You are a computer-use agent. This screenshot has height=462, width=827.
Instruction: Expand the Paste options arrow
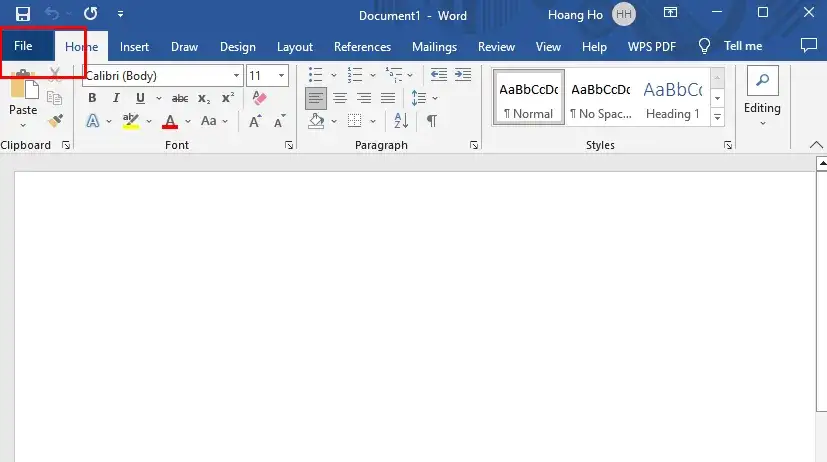click(23, 126)
